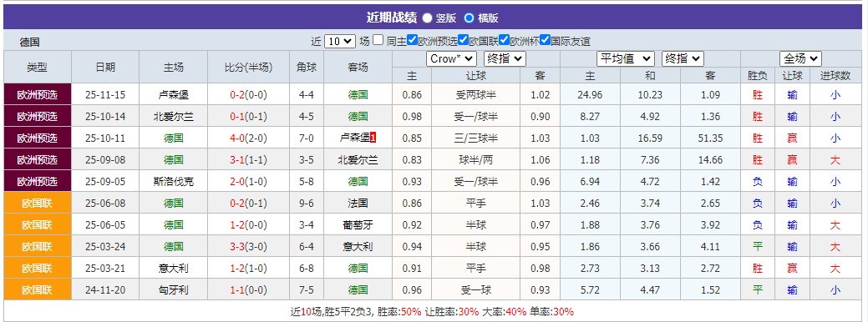Click the date 25-09-08
The height and width of the screenshot is (322, 868).
(x=105, y=159)
